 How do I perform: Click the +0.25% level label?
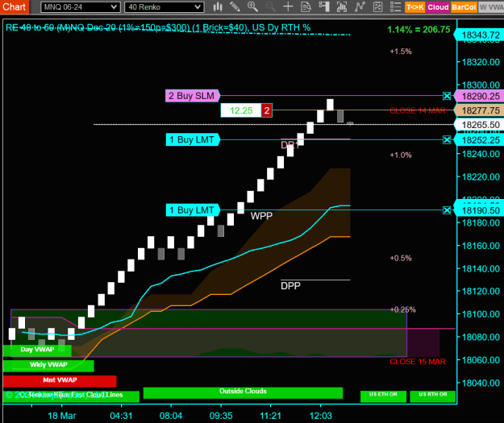[x=402, y=309]
